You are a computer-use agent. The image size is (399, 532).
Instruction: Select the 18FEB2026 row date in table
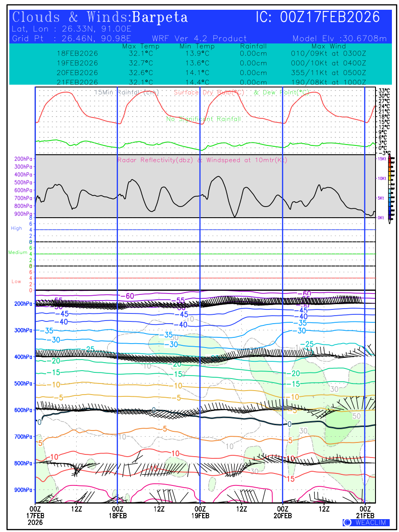click(78, 53)
